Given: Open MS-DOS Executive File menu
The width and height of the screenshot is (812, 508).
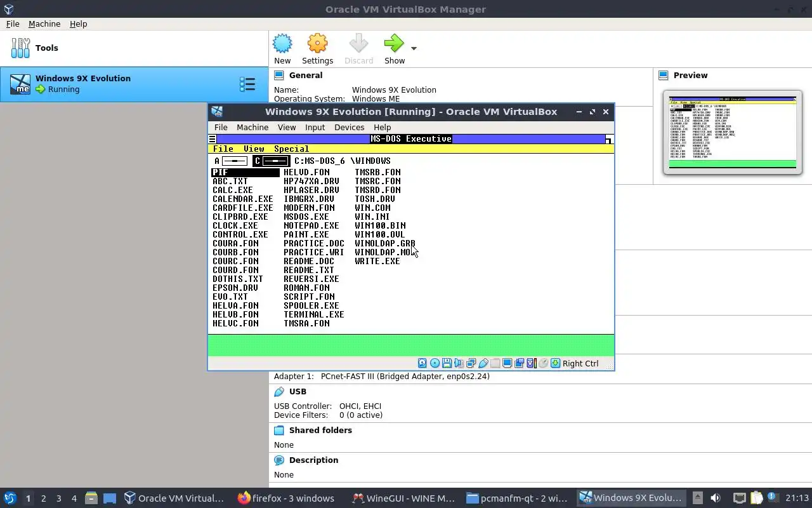Looking at the screenshot, I should (x=223, y=149).
